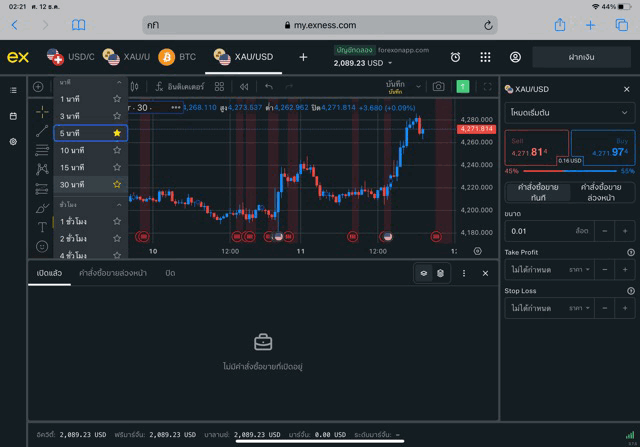Click the lot size input field
The height and width of the screenshot is (447, 640).
click(x=542, y=231)
